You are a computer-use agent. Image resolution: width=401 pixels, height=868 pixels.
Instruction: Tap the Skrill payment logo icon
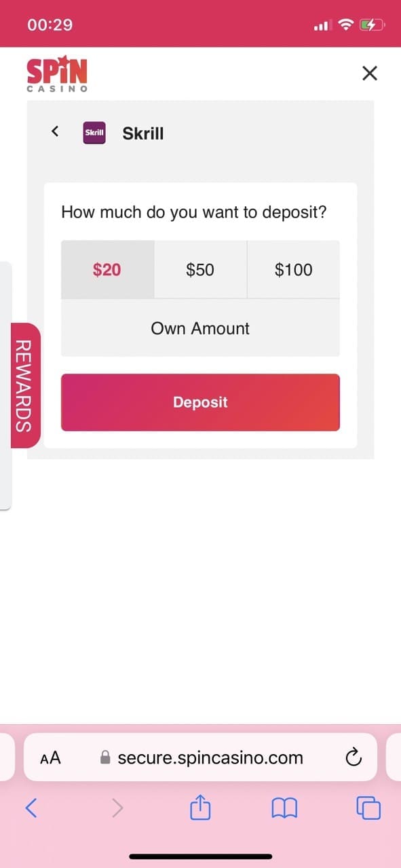tap(94, 133)
